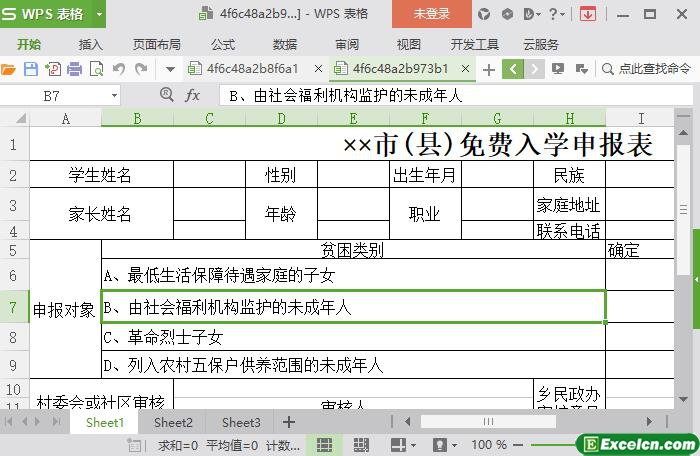
Task: Click the red download arrow icon
Action: (588, 14)
